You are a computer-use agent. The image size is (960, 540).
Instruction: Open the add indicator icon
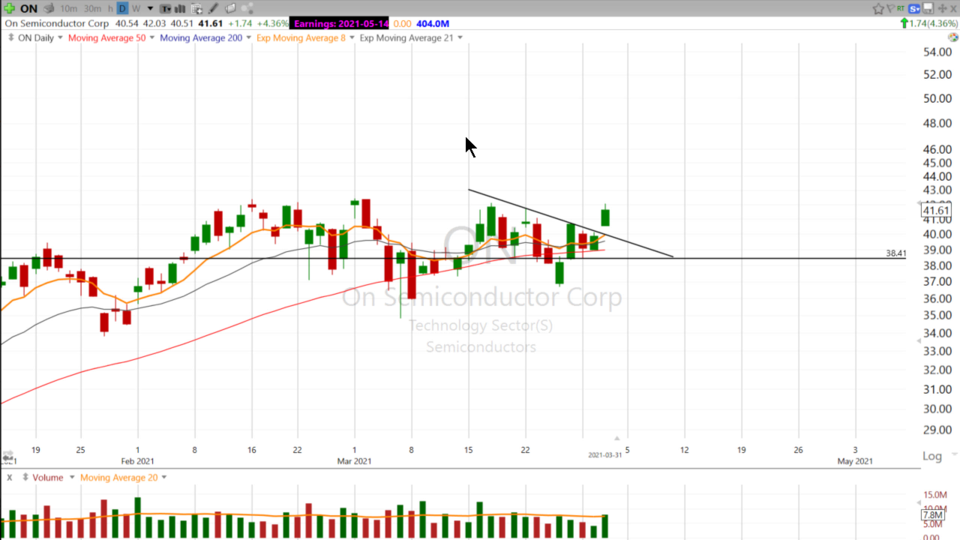[x=197, y=9]
